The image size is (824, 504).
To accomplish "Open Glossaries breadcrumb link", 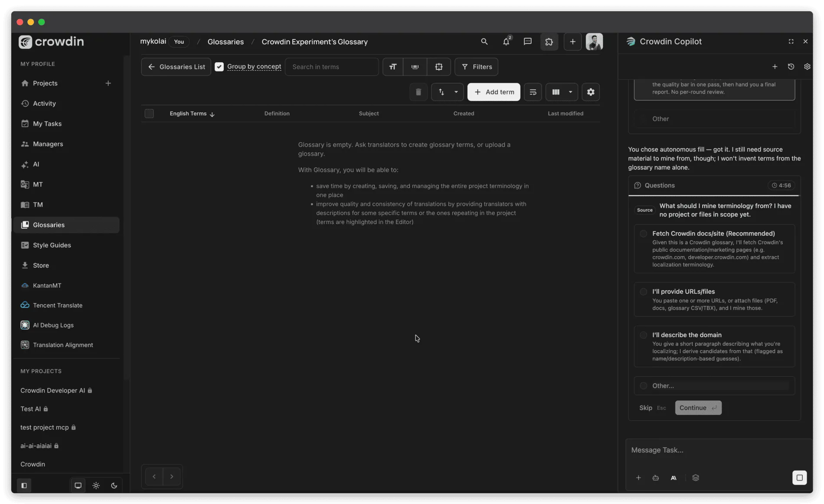I will point(226,42).
